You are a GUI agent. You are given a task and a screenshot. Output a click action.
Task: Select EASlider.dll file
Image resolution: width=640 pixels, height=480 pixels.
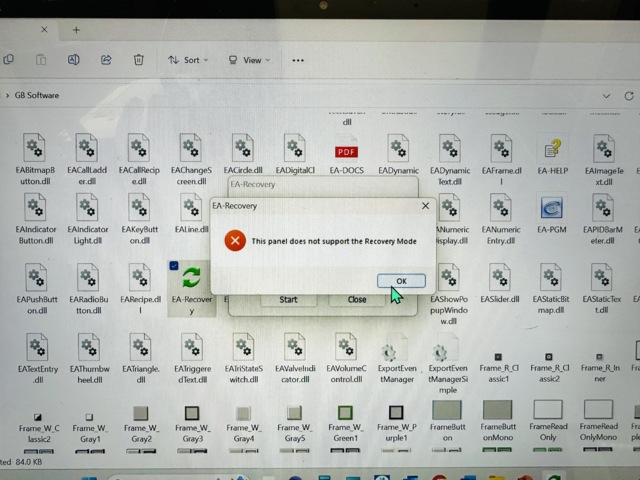click(x=500, y=284)
